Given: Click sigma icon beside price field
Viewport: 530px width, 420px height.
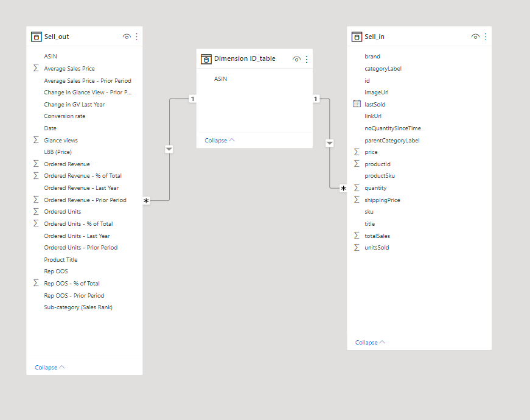Looking at the screenshot, I should (x=357, y=152).
